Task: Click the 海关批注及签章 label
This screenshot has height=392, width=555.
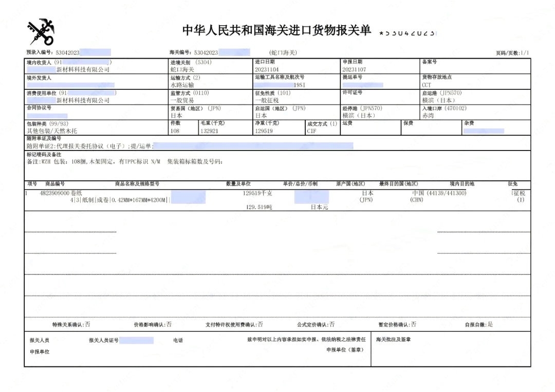Action: click(x=393, y=340)
